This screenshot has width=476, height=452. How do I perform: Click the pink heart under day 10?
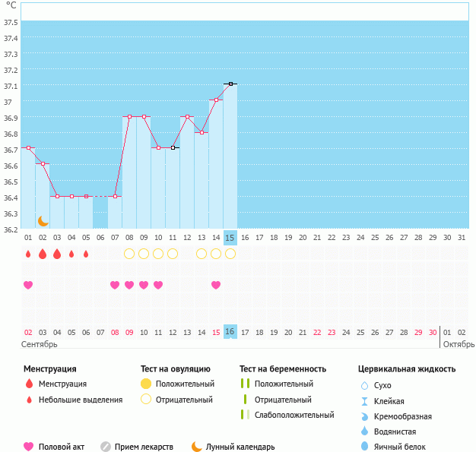pyautogui.click(x=158, y=285)
